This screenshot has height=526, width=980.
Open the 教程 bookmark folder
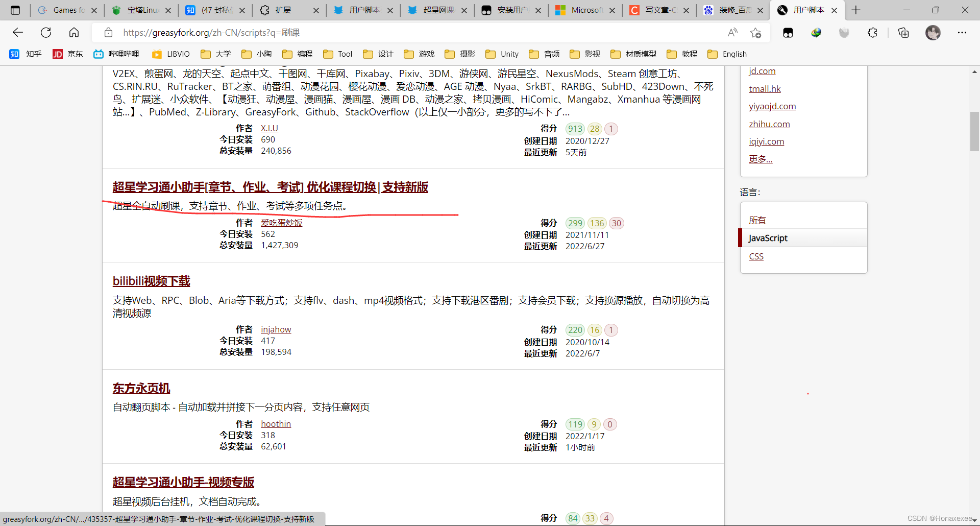tap(682, 54)
